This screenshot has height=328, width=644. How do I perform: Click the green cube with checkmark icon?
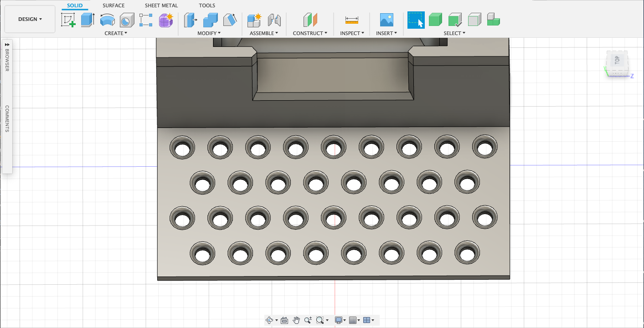(455, 20)
